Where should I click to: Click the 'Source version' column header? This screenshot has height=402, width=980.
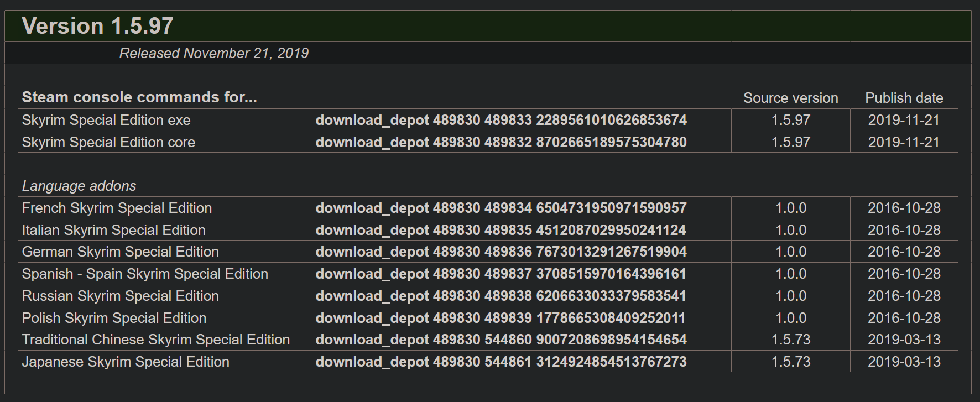(791, 98)
